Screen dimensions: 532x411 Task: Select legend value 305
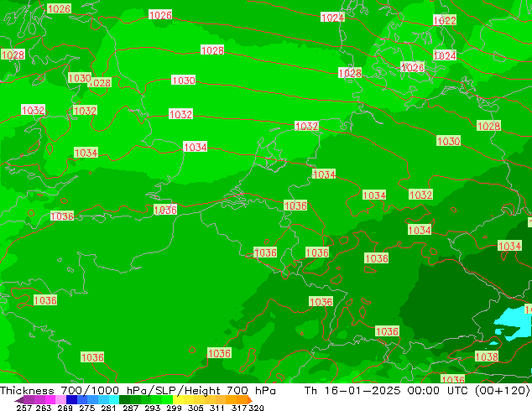pyautogui.click(x=196, y=408)
